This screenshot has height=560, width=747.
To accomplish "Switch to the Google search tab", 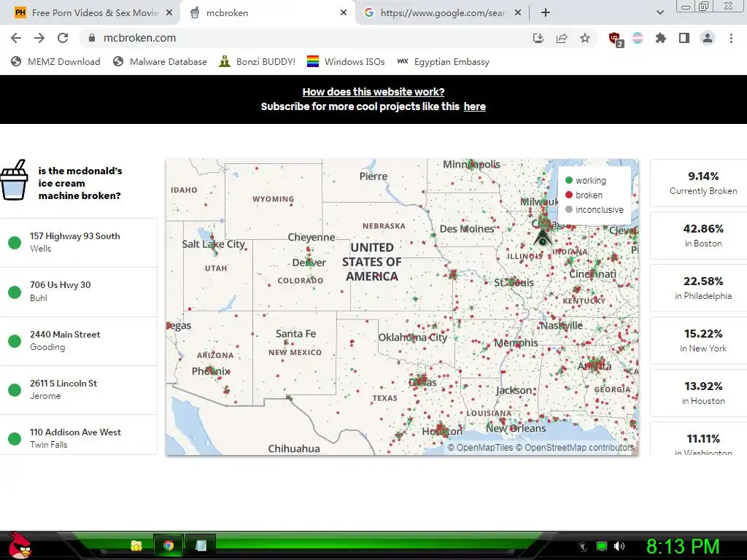I will (x=442, y=13).
